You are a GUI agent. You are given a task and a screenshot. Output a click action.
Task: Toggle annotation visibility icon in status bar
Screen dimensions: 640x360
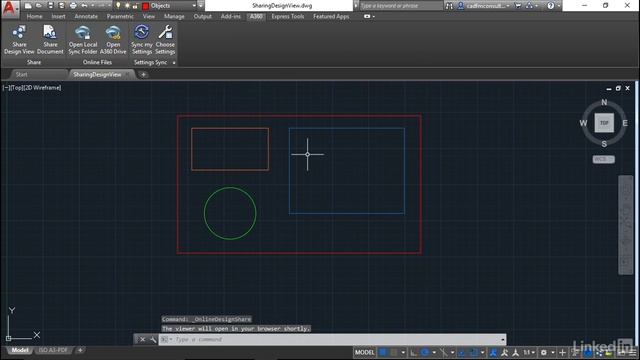[x=504, y=353]
